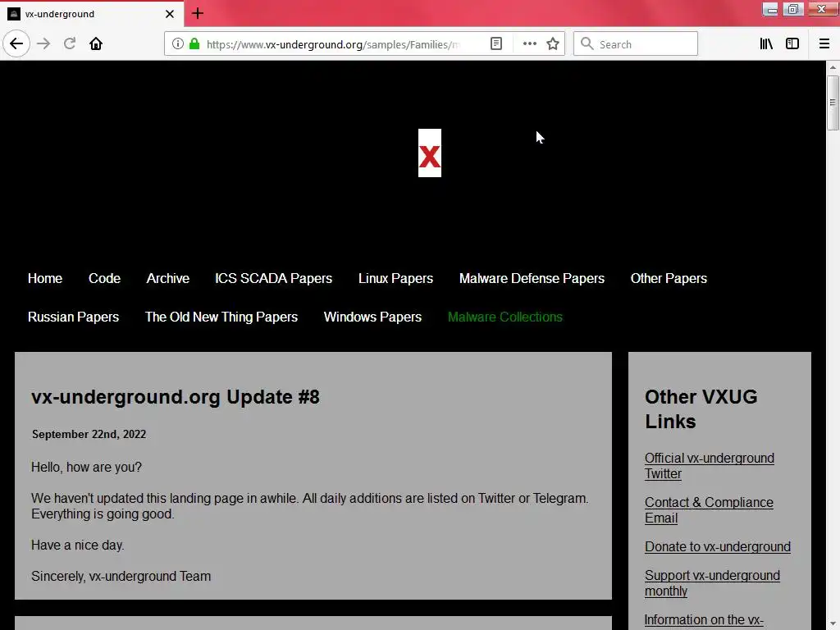Go to ICS SCADA Papers
The width and height of the screenshot is (840, 630).
[274, 279]
